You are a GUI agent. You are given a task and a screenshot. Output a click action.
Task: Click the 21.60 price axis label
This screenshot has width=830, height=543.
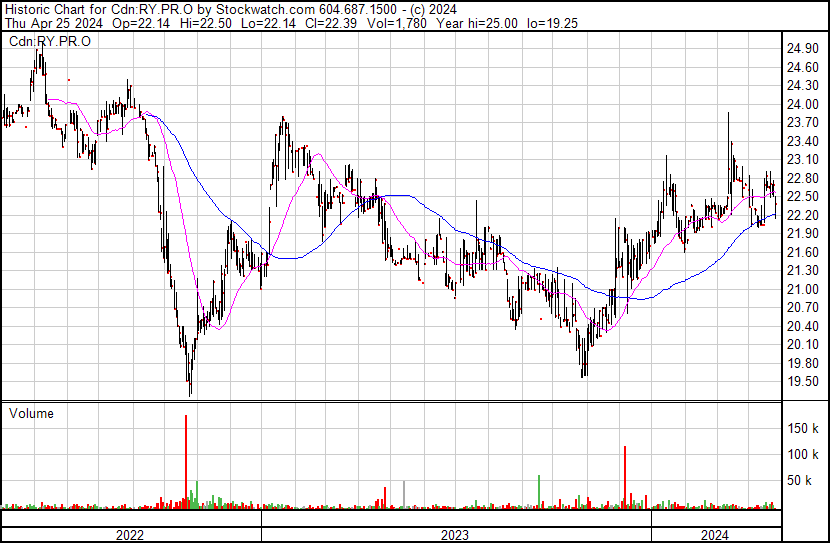(803, 252)
